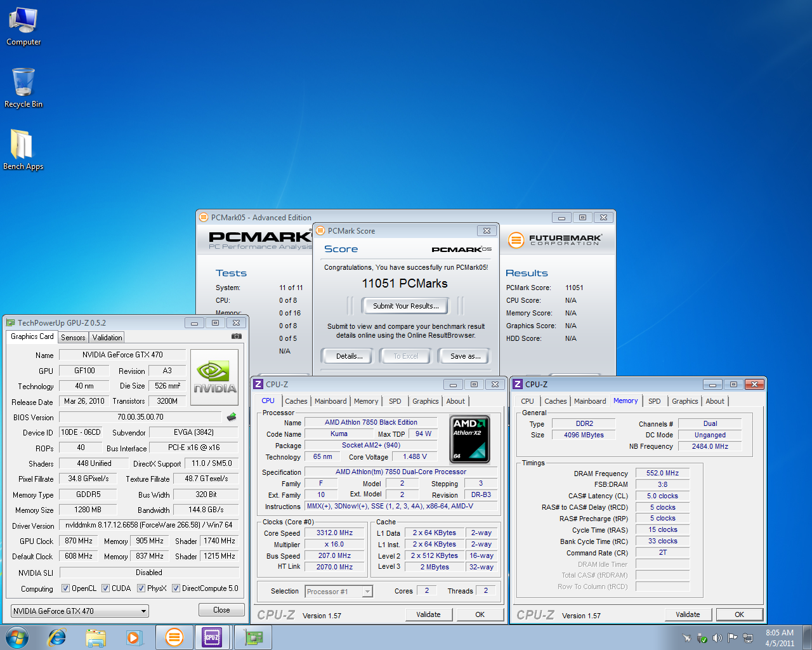Open Windows Explorer from the taskbar
Image resolution: width=812 pixels, height=650 pixels.
coord(96,637)
